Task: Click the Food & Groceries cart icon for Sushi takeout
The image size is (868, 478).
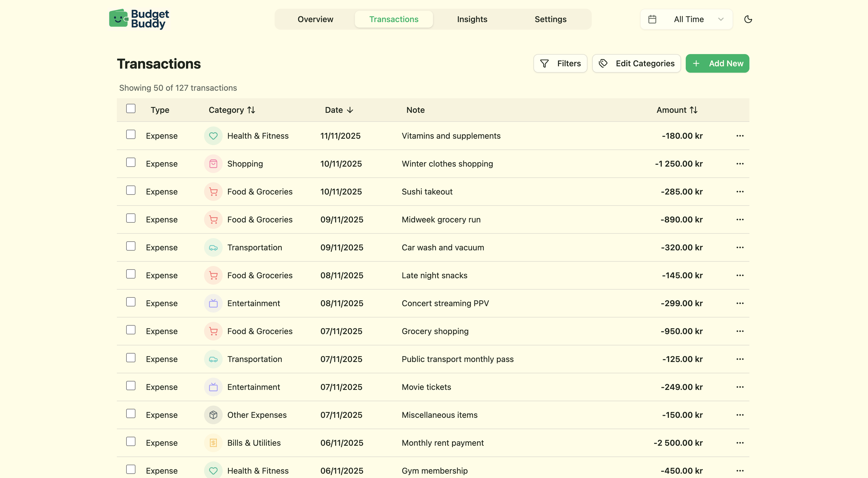Action: (x=213, y=192)
